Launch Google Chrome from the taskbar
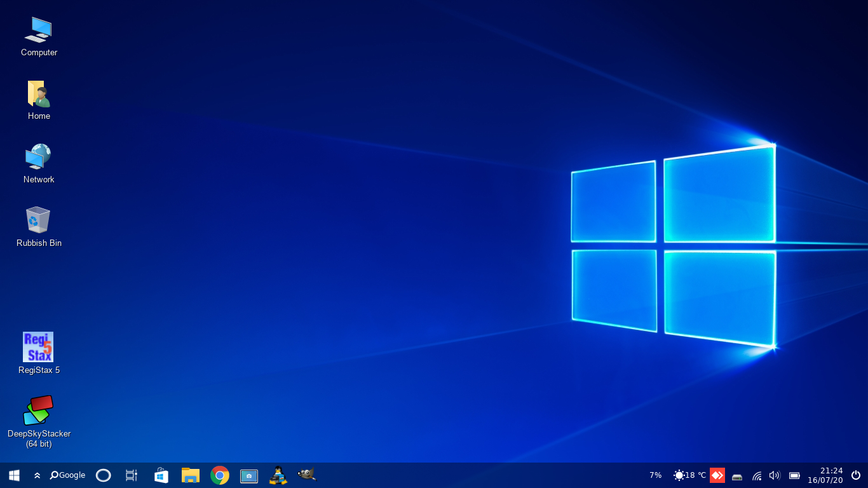 [220, 475]
